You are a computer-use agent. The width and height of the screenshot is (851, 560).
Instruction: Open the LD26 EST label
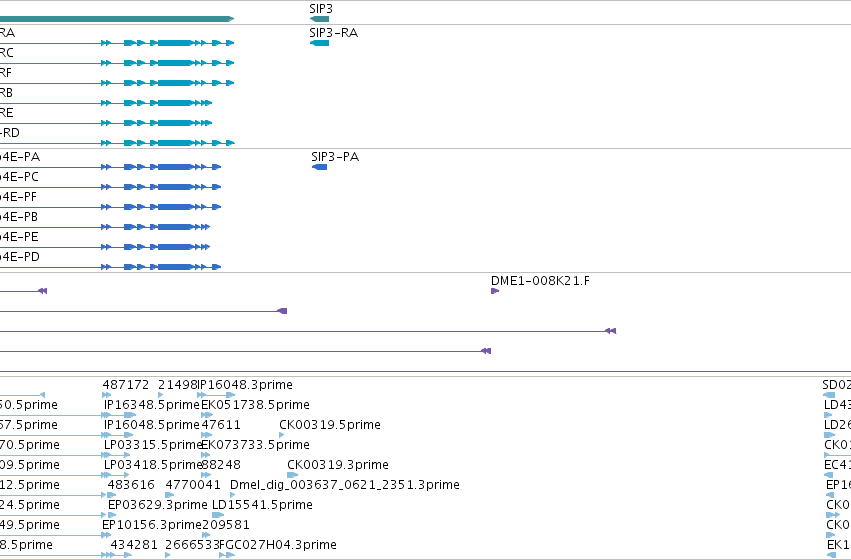tap(837, 425)
